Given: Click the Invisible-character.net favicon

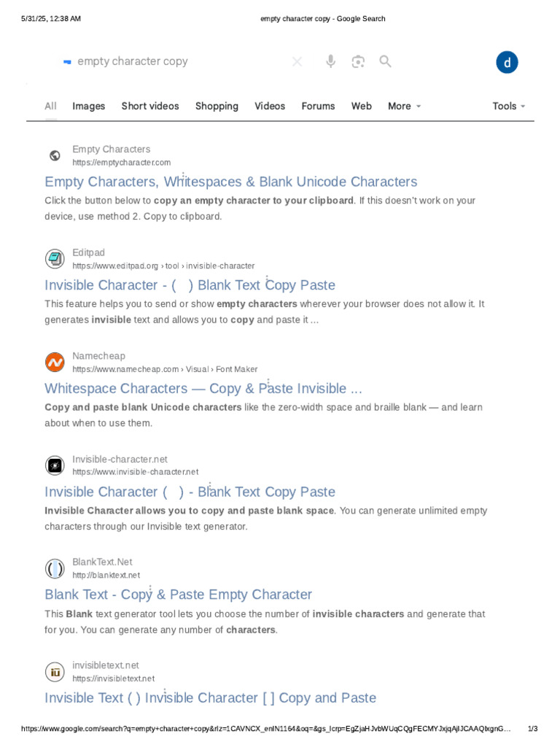Looking at the screenshot, I should coord(55,465).
